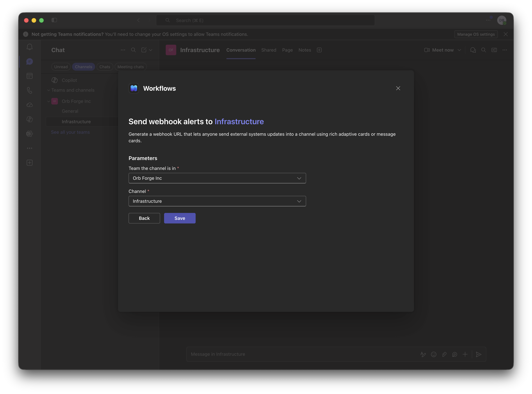The width and height of the screenshot is (532, 394).
Task: Collapse Teams and channels section
Action: pyautogui.click(x=49, y=90)
